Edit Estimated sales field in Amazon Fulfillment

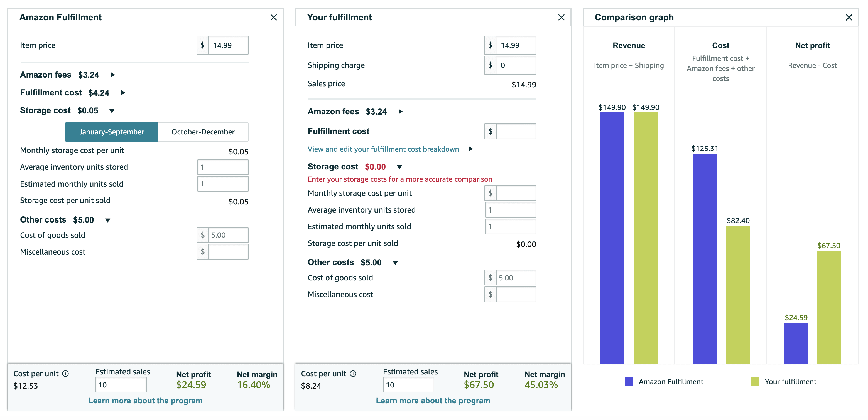[121, 385]
